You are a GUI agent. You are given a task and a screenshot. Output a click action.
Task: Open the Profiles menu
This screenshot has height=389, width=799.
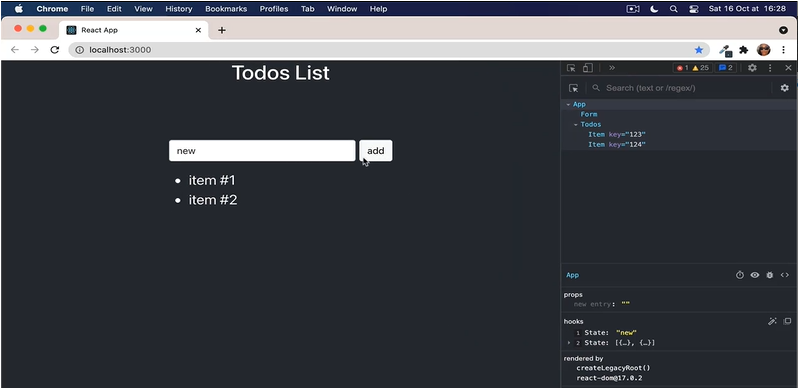click(274, 9)
